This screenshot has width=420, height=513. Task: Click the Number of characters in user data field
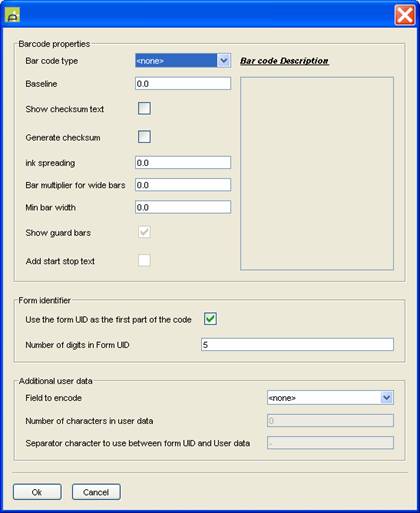(x=330, y=421)
